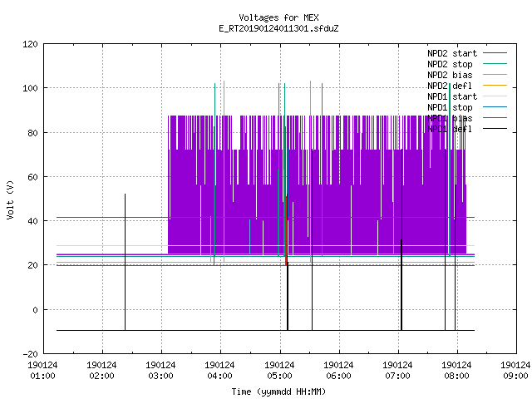Click the yellow NPD1 start legend line
Image resolution: width=532 pixels, height=399 pixels.
point(495,96)
